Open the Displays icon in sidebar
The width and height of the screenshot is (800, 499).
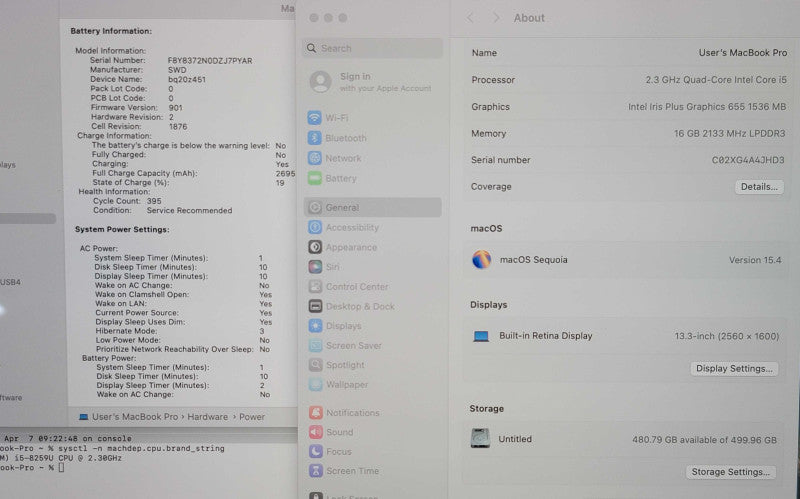[x=315, y=326]
